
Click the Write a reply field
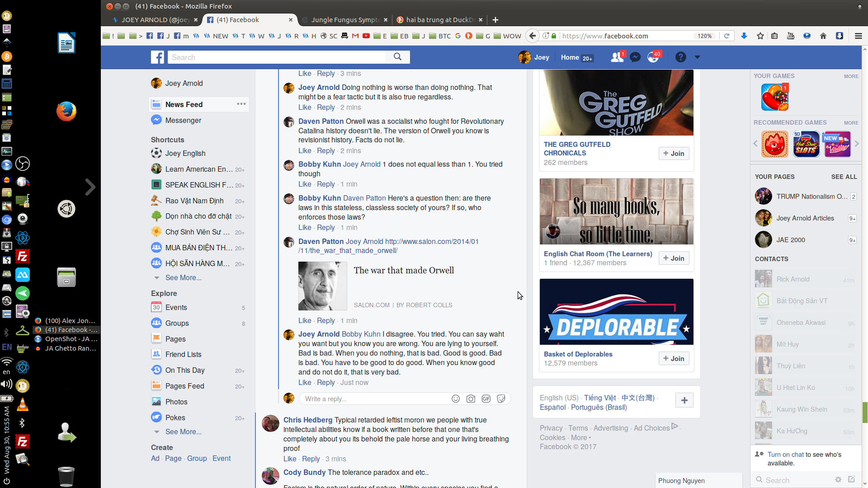(375, 399)
